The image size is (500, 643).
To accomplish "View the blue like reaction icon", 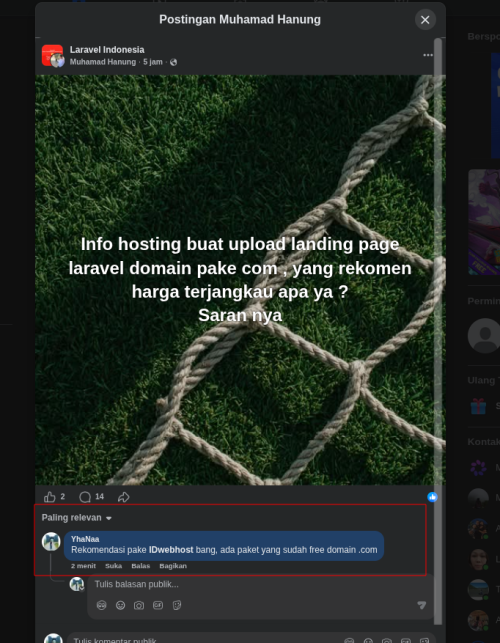I will (x=432, y=497).
